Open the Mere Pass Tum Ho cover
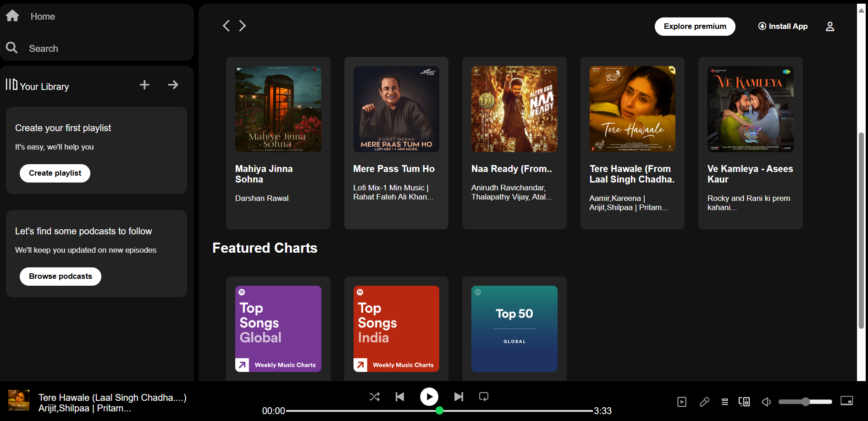 (396, 109)
